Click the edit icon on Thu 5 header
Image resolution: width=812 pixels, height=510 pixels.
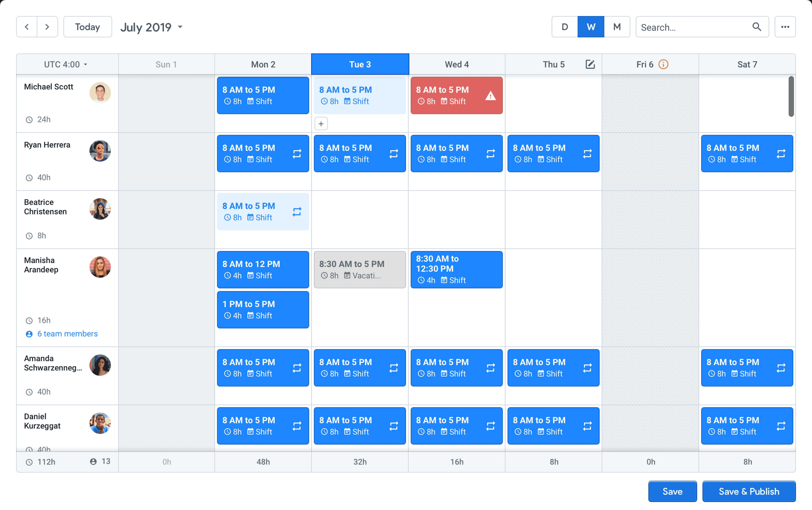coord(590,64)
